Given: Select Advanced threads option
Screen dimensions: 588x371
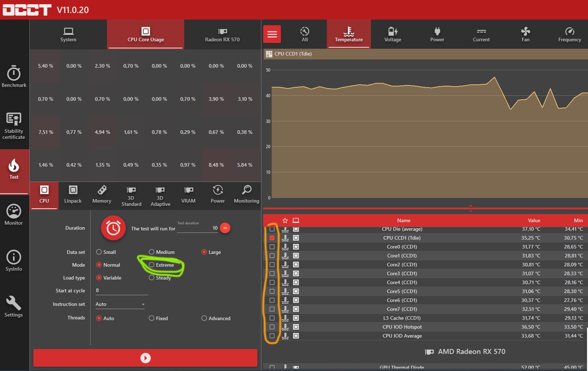Looking at the screenshot, I should coord(204,318).
